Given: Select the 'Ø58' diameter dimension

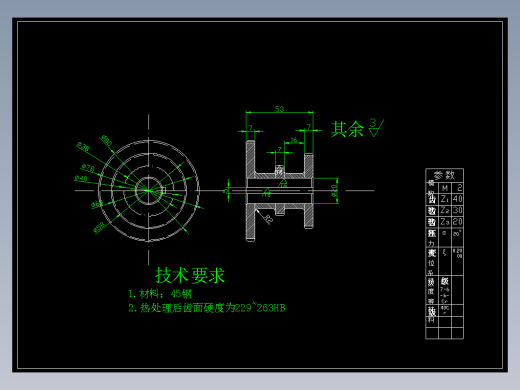Looking at the screenshot, I should click(99, 227).
